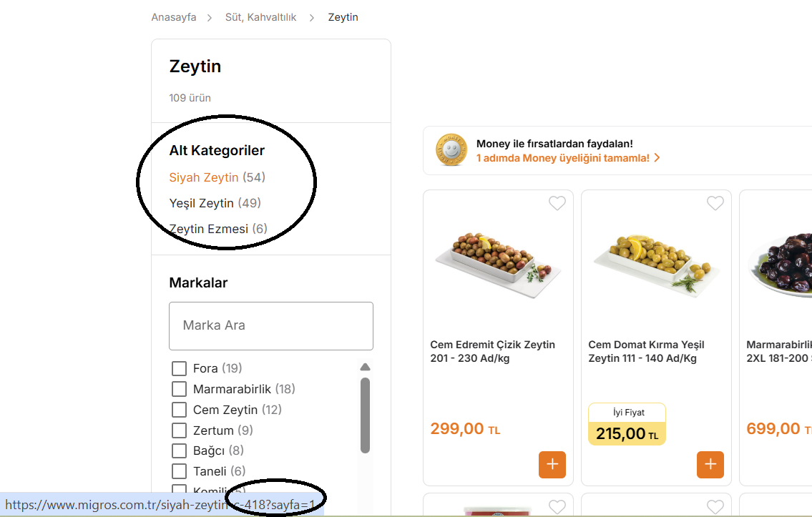Click scroll-up arrow in brand list
This screenshot has height=517, width=812.
365,367
